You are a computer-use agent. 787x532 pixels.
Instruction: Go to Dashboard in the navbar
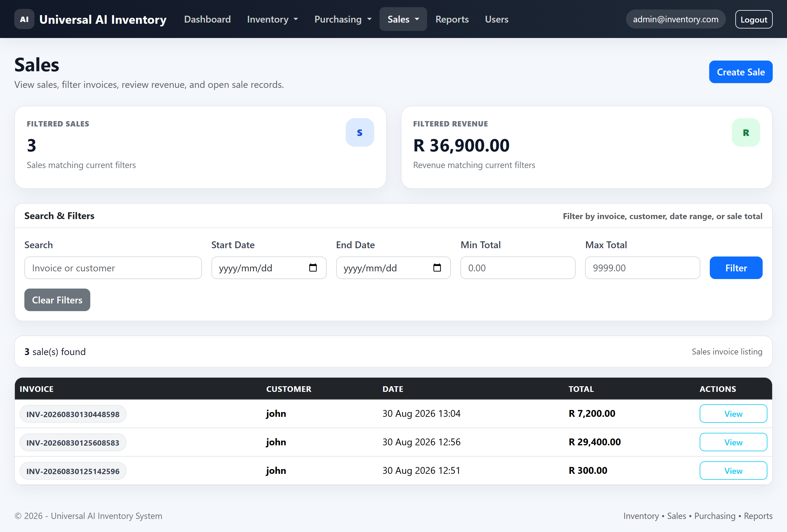pos(207,19)
